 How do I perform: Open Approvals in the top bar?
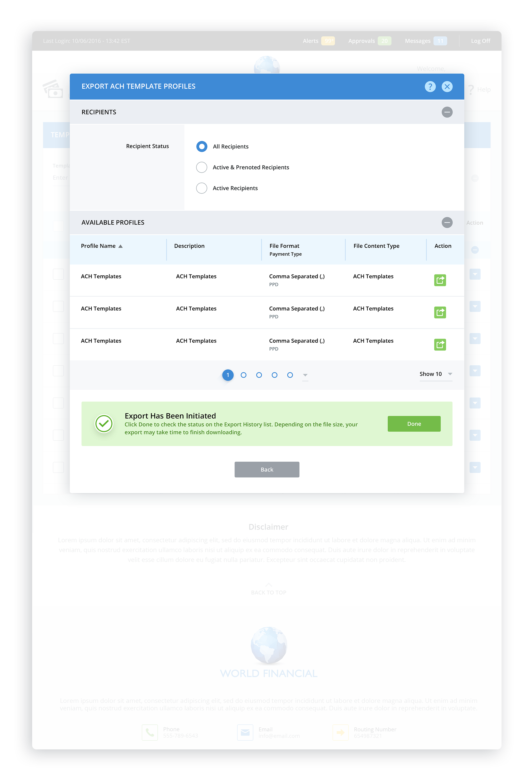point(369,41)
